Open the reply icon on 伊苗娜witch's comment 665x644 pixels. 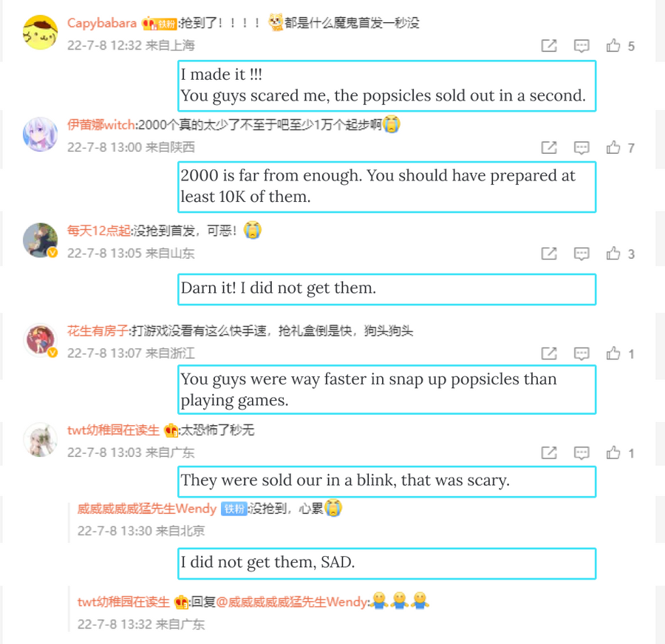[582, 147]
